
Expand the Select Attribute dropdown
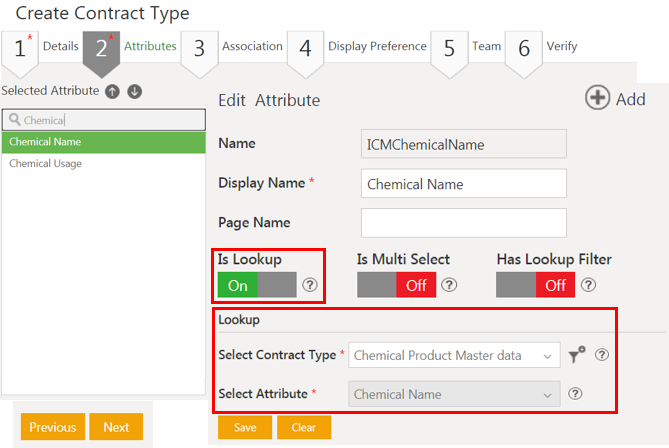454,394
